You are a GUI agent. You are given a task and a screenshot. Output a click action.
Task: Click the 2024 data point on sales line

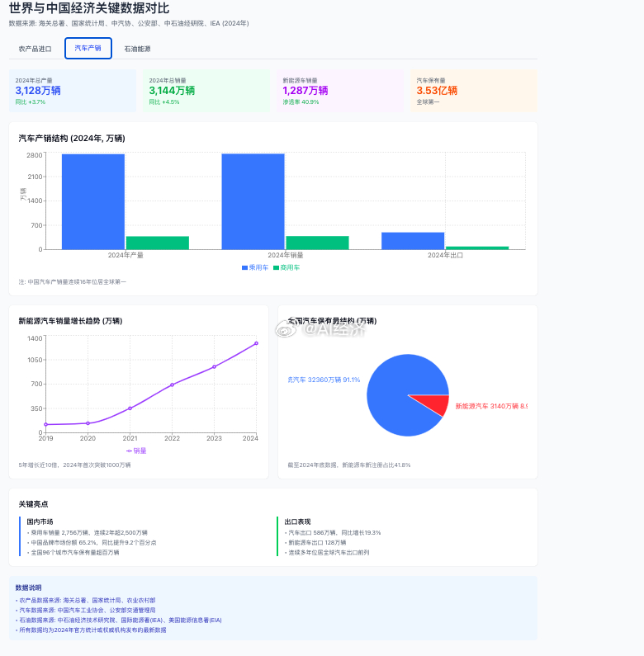[256, 343]
